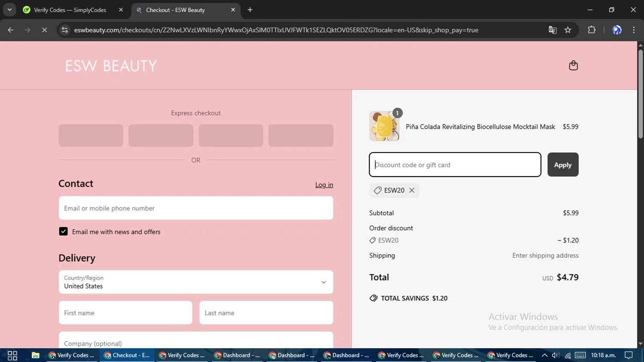
Task: Go forward in browser history
Action: click(x=27, y=30)
